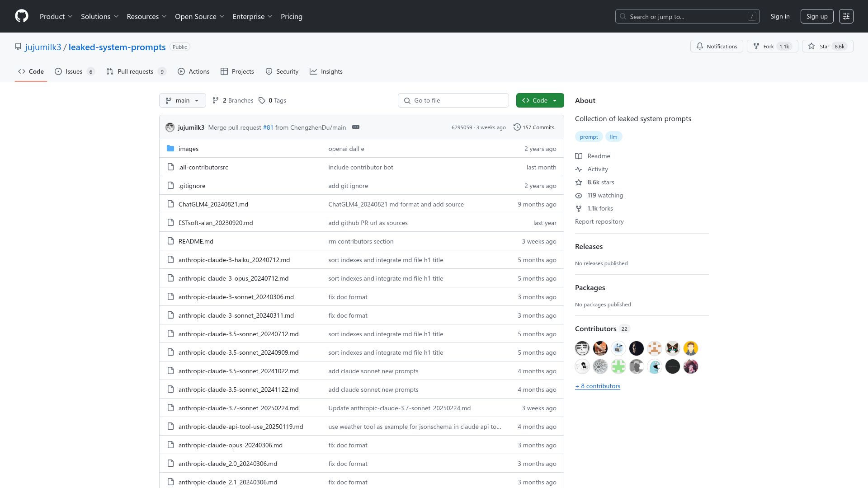This screenshot has width=868, height=488.
Task: Open jujumilk3 avatar in commit header
Action: point(170,127)
